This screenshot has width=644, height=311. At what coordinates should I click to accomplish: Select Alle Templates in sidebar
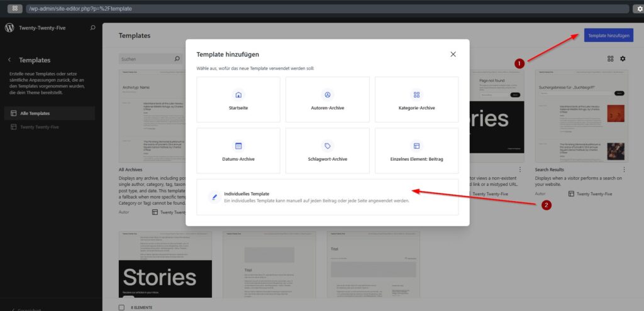(49, 113)
